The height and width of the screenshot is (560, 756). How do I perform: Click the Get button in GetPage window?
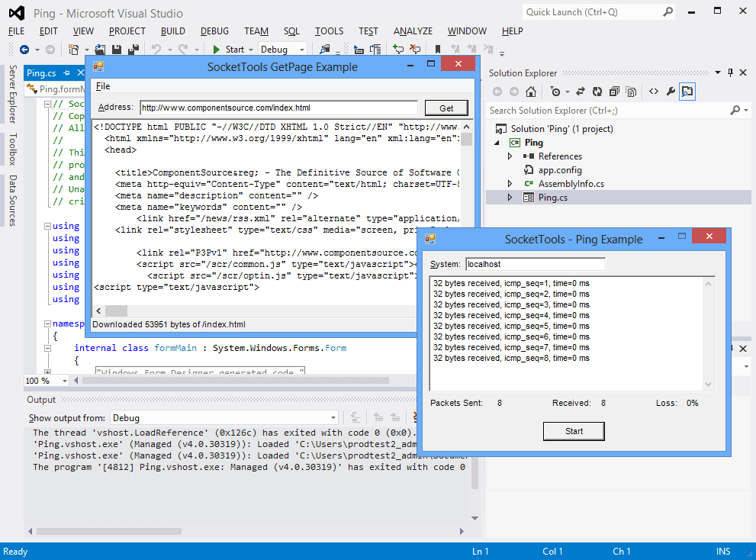(446, 108)
